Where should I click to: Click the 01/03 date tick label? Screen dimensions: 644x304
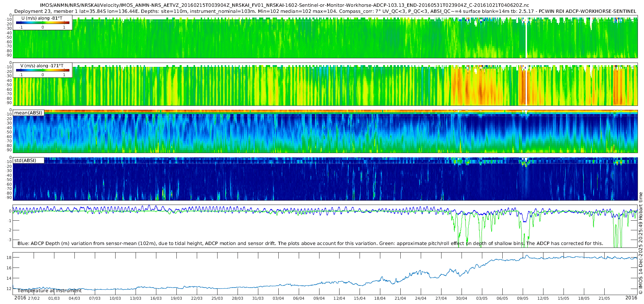54,298
